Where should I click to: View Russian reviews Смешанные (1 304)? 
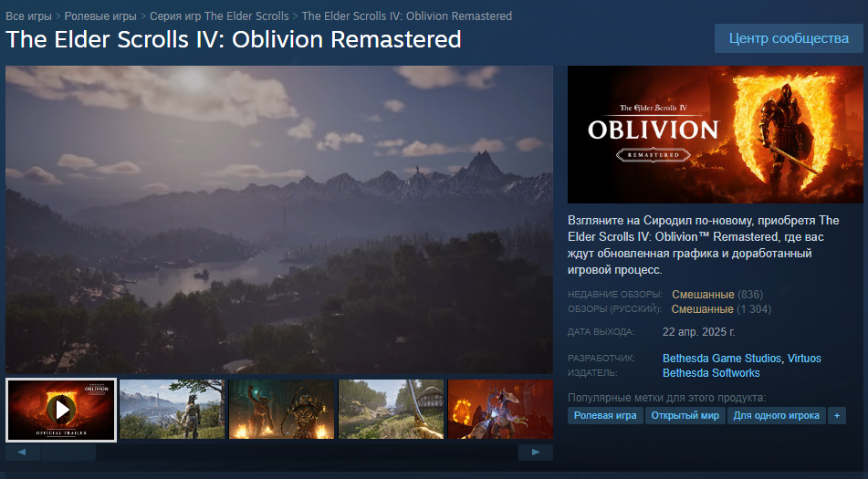coord(721,309)
